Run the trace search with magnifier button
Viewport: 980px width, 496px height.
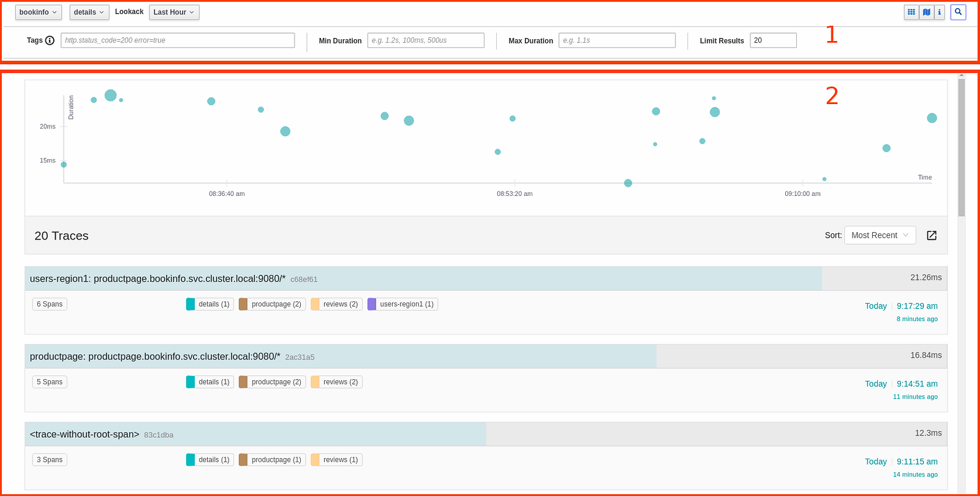click(x=959, y=12)
